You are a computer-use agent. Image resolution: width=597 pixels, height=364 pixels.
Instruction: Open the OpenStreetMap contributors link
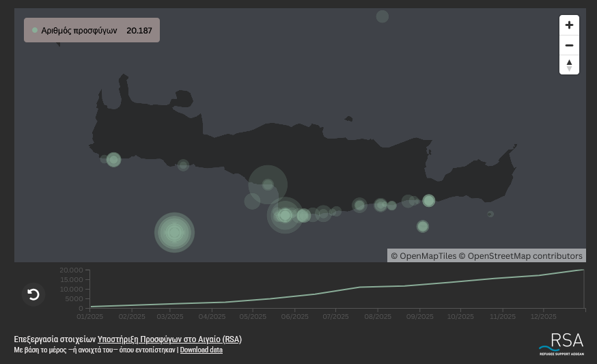525,256
